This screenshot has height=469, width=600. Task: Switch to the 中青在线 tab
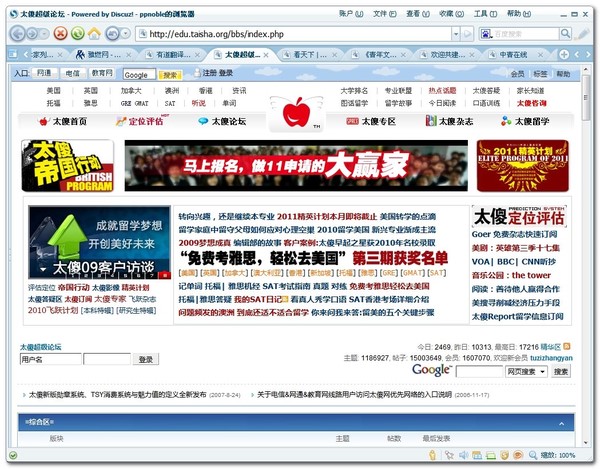click(513, 55)
